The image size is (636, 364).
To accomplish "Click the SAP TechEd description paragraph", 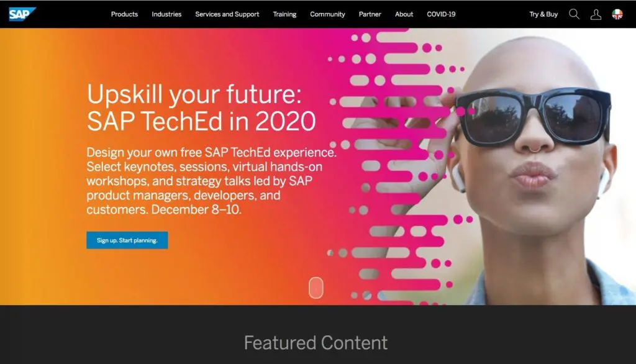I will pos(211,181).
